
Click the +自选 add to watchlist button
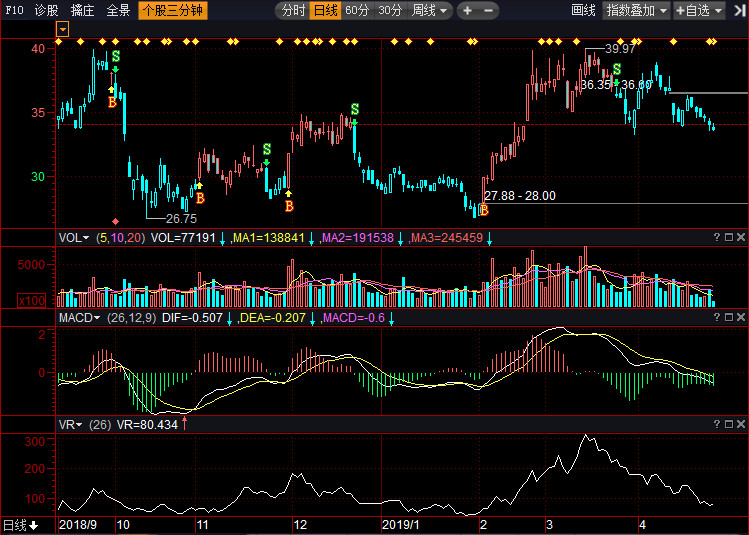704,10
